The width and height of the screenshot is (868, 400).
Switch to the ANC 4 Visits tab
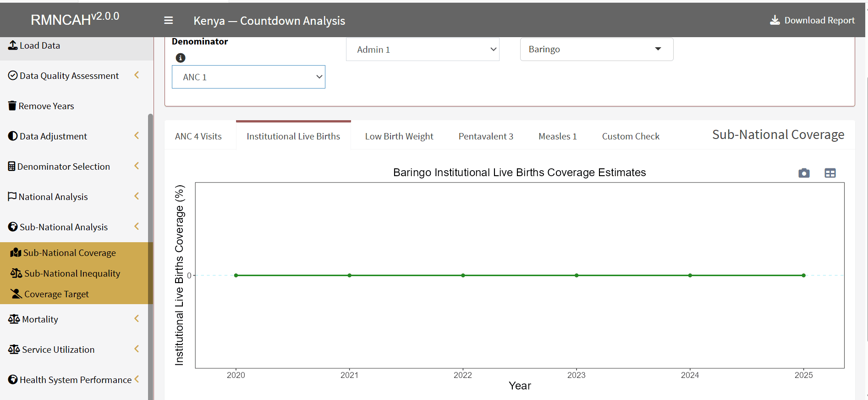coord(198,136)
